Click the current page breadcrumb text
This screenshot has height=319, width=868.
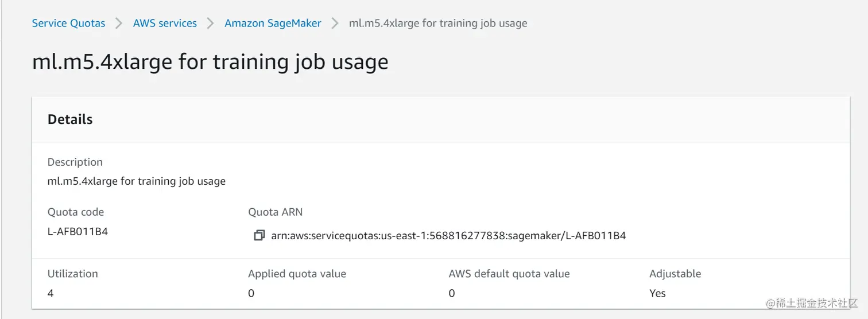coord(437,24)
